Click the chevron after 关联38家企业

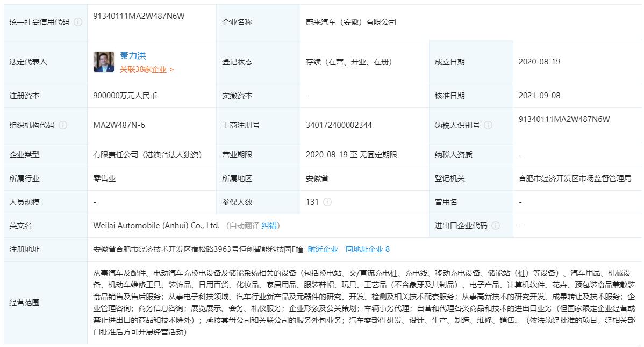171,71
